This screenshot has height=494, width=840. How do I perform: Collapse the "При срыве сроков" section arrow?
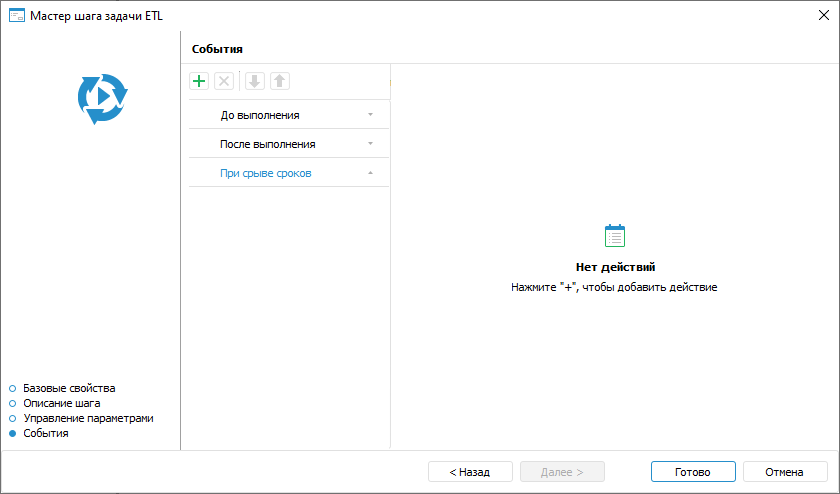tap(370, 173)
